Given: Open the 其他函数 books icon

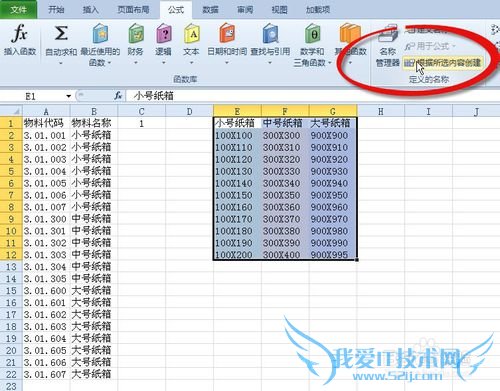Looking at the screenshot, I should point(350,34).
